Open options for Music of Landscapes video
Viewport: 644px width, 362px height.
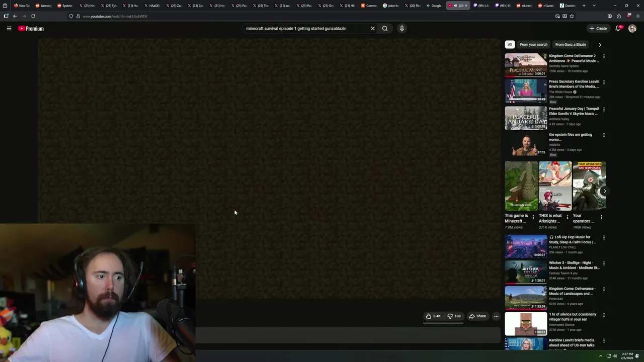coord(604,289)
